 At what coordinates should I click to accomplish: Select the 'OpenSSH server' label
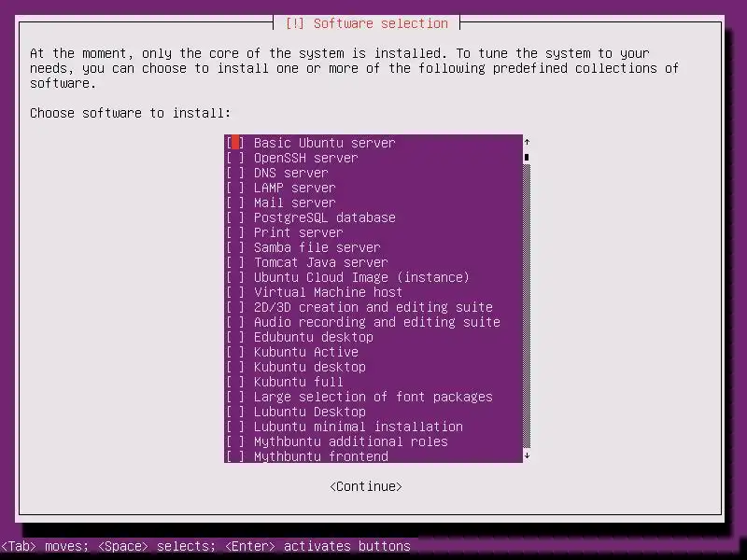point(306,158)
